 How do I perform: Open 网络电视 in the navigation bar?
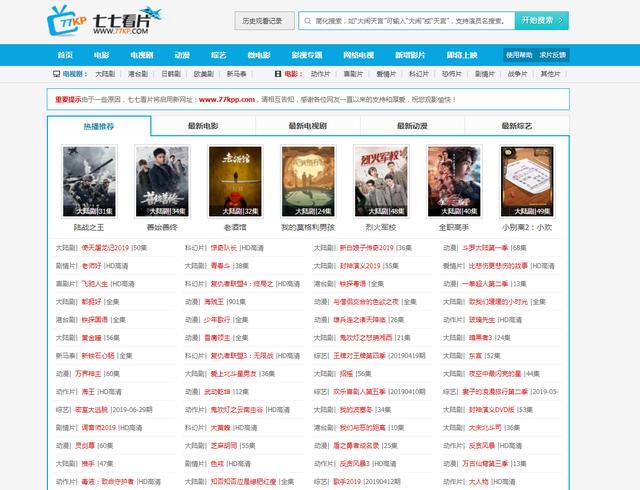(358, 55)
